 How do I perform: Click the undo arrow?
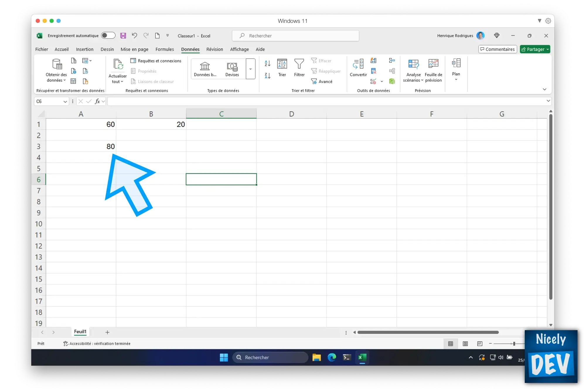tap(134, 35)
